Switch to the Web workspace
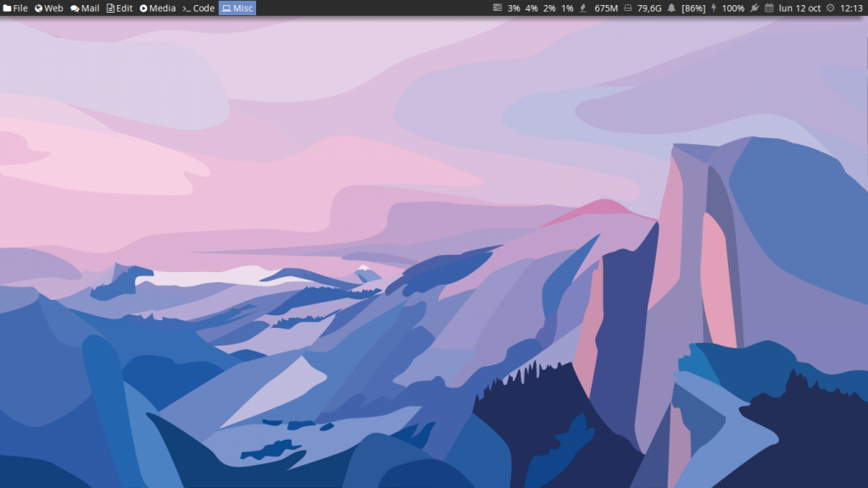The image size is (868, 488). click(x=48, y=8)
